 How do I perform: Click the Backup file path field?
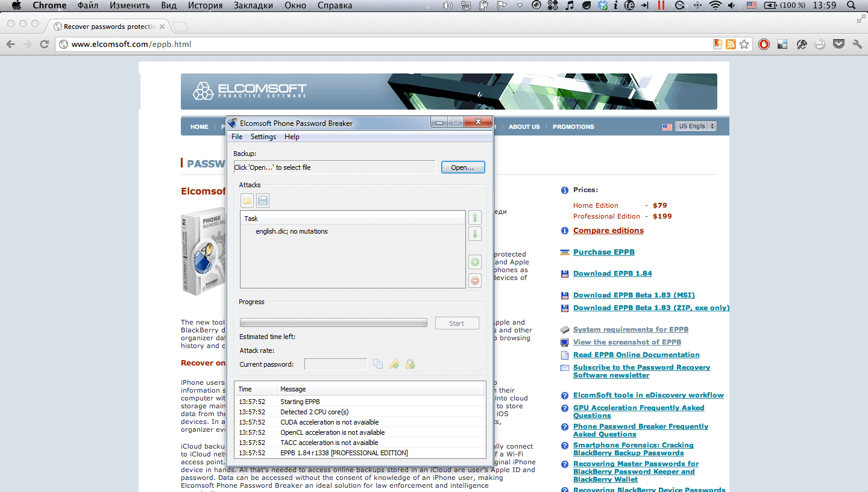click(x=334, y=167)
